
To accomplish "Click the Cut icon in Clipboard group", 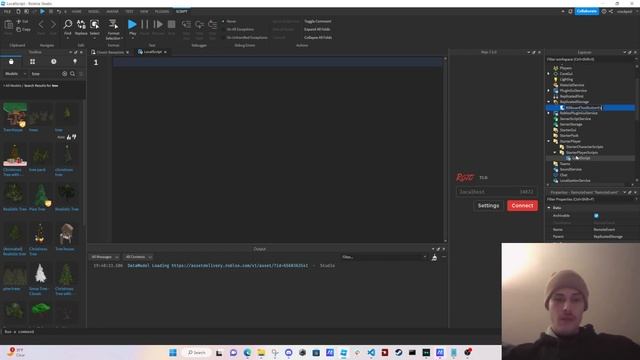I will tap(19, 21).
